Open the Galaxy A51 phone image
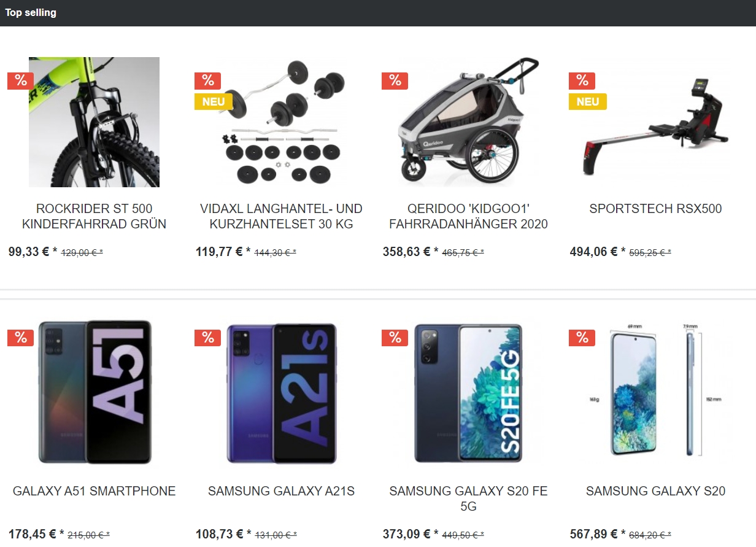This screenshot has height=547, width=756. (x=94, y=392)
